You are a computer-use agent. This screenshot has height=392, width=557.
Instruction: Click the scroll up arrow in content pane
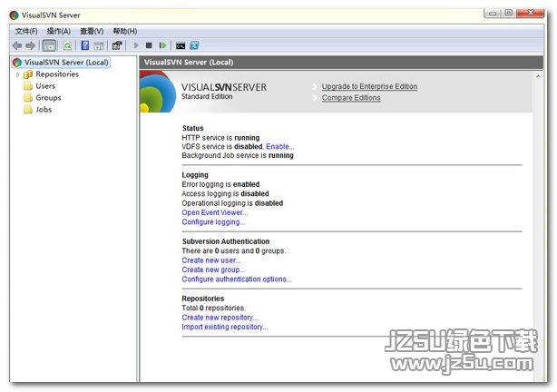click(538, 76)
